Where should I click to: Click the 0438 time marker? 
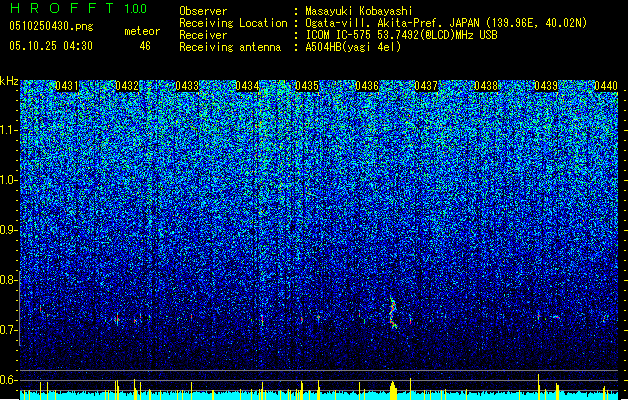click(486, 86)
